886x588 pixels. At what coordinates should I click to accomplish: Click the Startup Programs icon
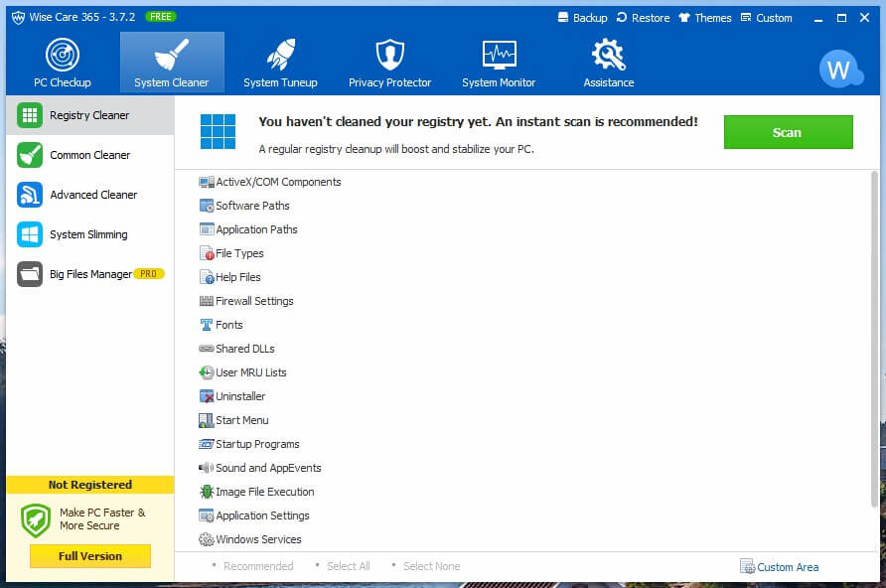[x=207, y=444]
